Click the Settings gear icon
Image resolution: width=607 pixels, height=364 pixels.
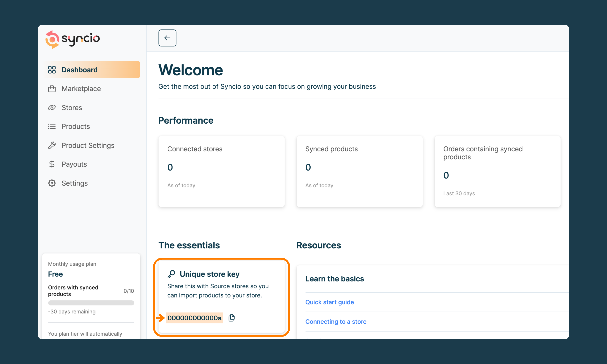tap(52, 183)
